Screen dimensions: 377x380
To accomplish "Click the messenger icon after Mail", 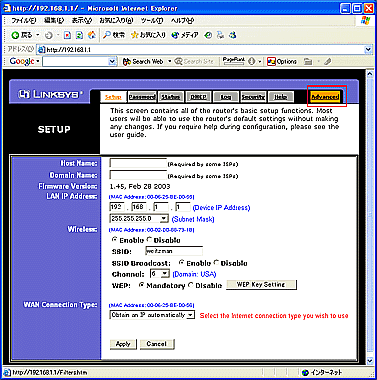I will click(x=233, y=35).
